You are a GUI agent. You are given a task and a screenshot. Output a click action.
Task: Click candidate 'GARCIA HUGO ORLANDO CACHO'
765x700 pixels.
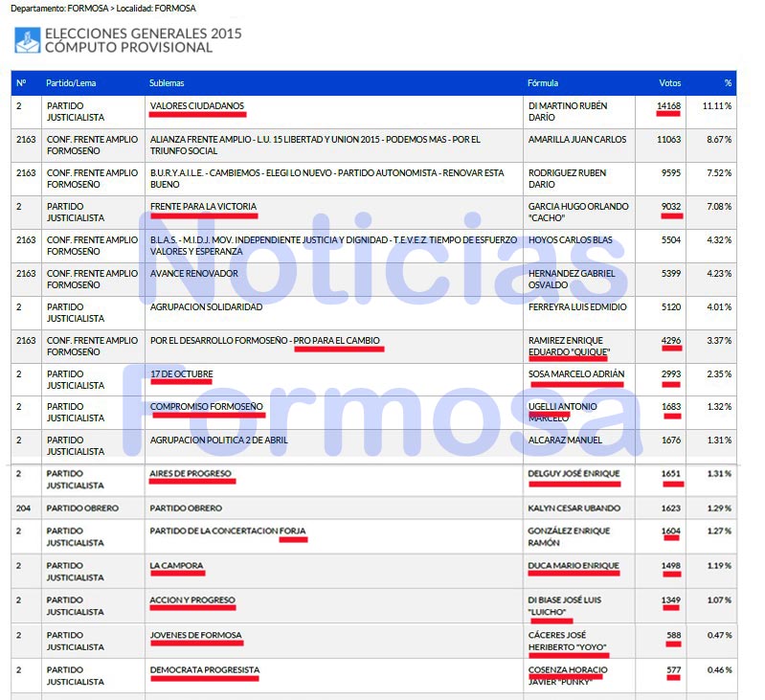(578, 213)
